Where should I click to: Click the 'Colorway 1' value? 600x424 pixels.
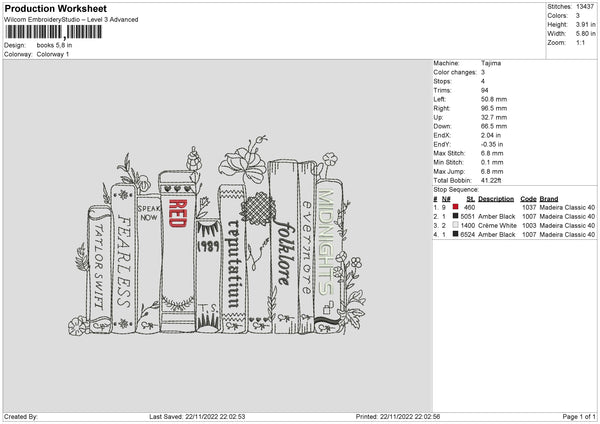53,54
